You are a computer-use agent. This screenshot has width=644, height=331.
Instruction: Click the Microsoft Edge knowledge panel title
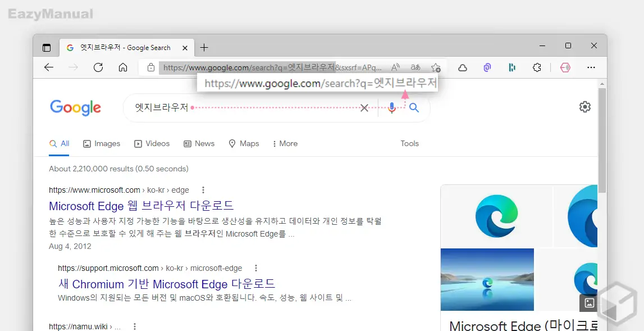[x=523, y=325]
